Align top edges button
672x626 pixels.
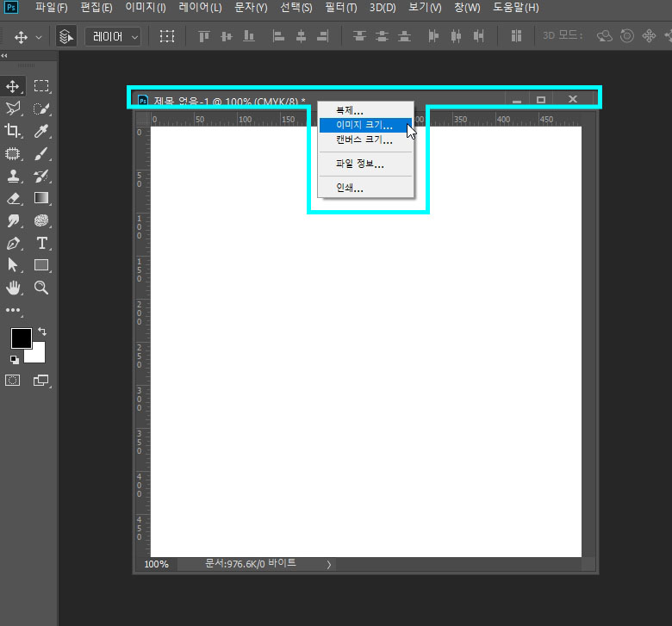click(x=204, y=36)
